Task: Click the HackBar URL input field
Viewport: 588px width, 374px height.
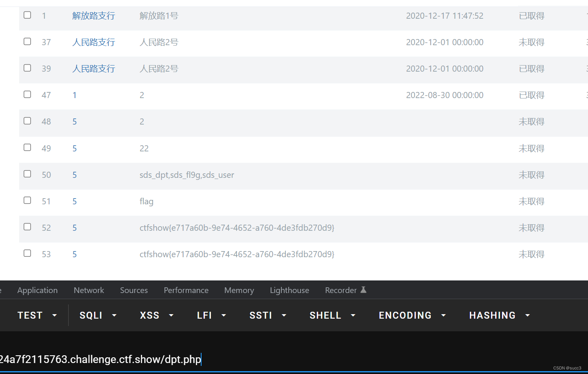Action: [x=294, y=359]
